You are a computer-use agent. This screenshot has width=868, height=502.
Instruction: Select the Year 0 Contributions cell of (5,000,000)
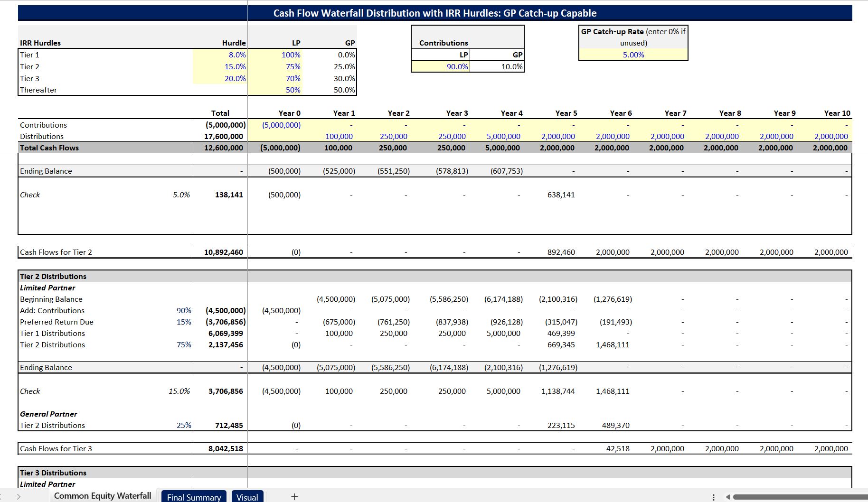coord(280,125)
